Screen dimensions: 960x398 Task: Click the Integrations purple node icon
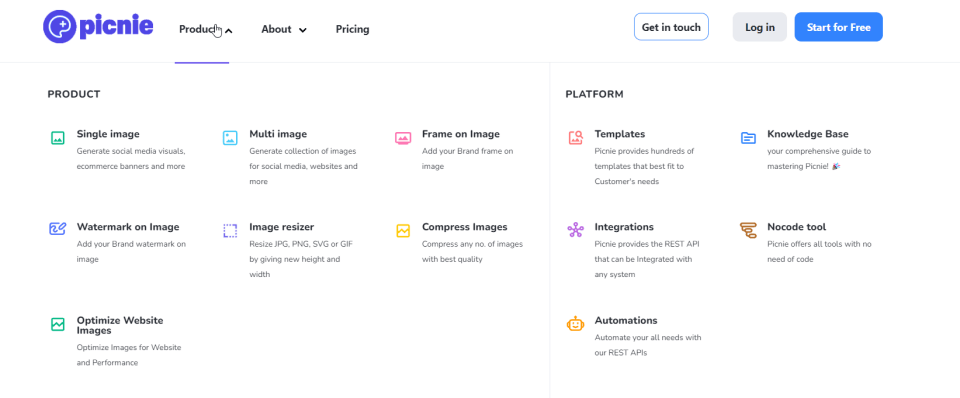(576, 230)
